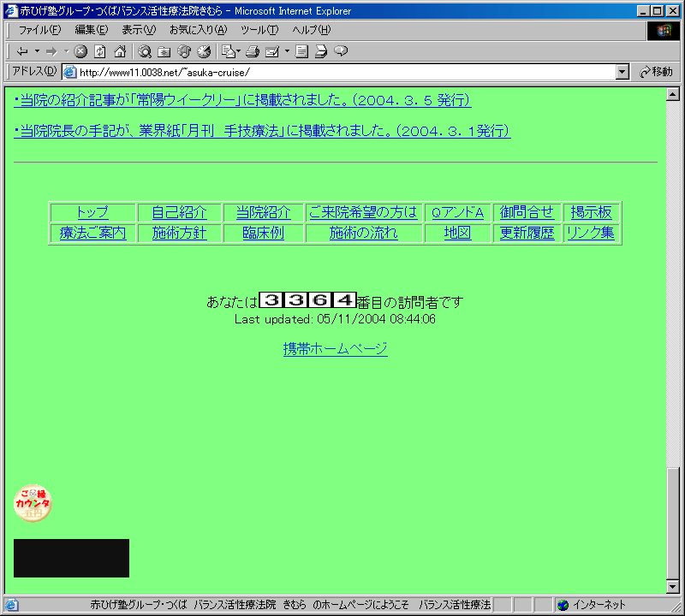Open the Search pane icon
Screen dimensions: 685x616
145,51
